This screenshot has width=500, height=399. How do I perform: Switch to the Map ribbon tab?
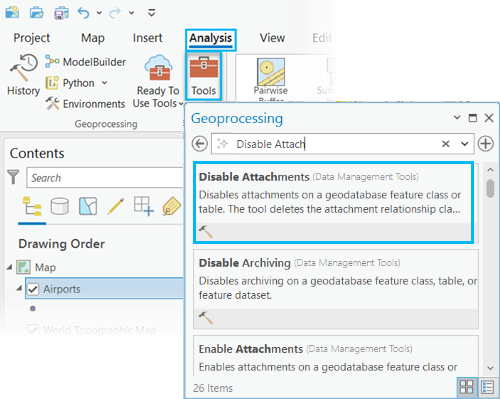93,38
